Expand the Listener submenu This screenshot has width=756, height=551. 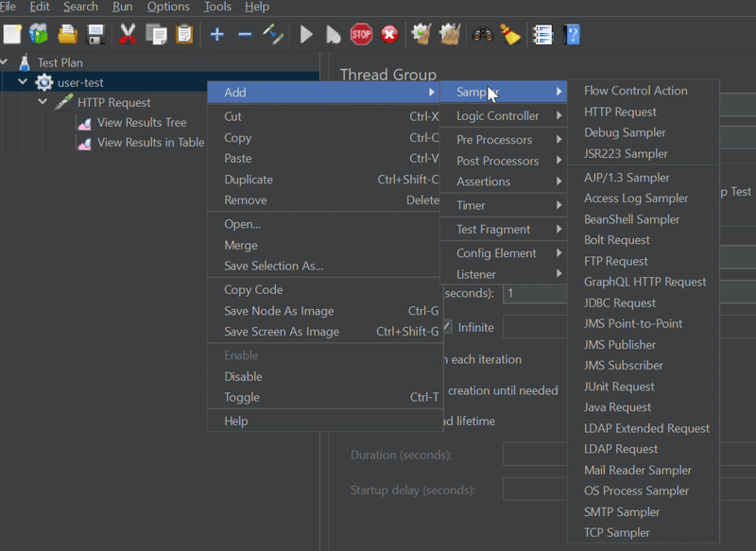504,274
